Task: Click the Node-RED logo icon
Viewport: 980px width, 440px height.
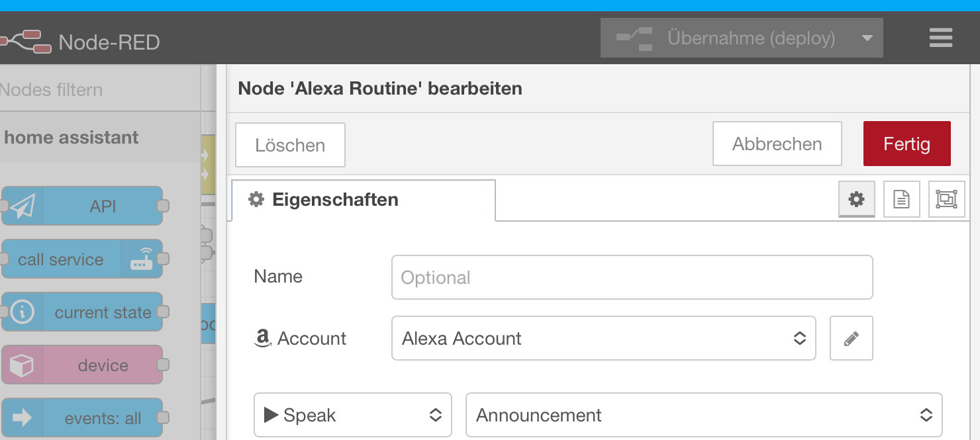Action: click(x=26, y=41)
